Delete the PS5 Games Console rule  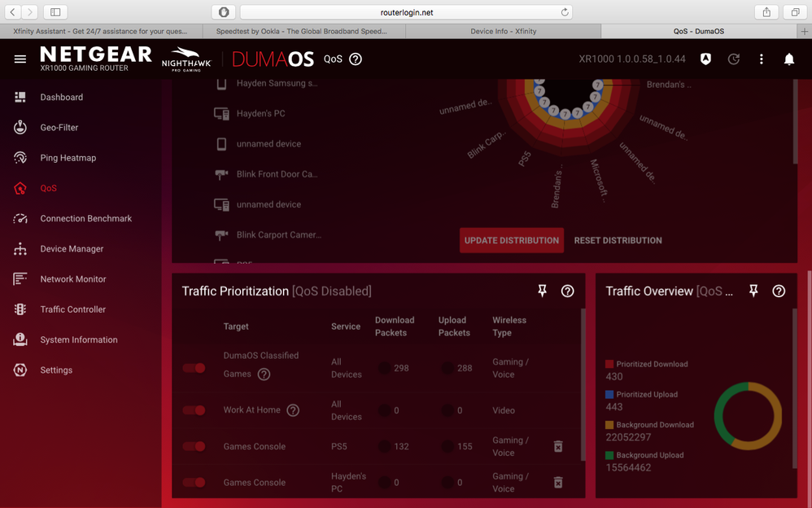point(558,446)
